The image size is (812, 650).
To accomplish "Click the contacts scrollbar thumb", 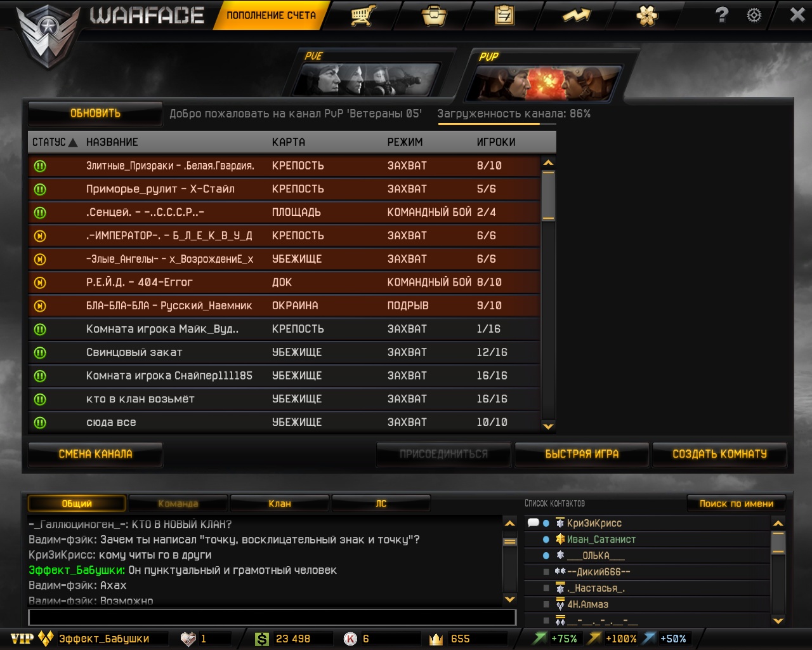I will 778,543.
